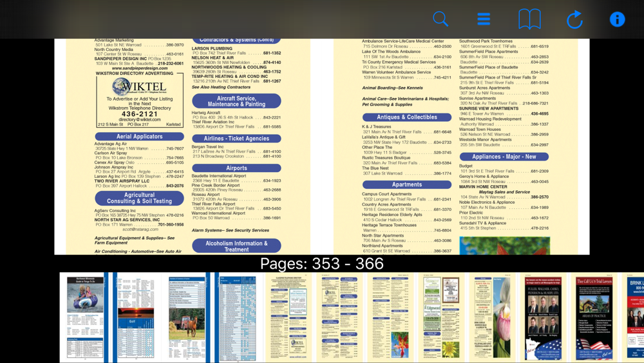Click the MARVIN HOME CENTER listing

(x=504, y=191)
